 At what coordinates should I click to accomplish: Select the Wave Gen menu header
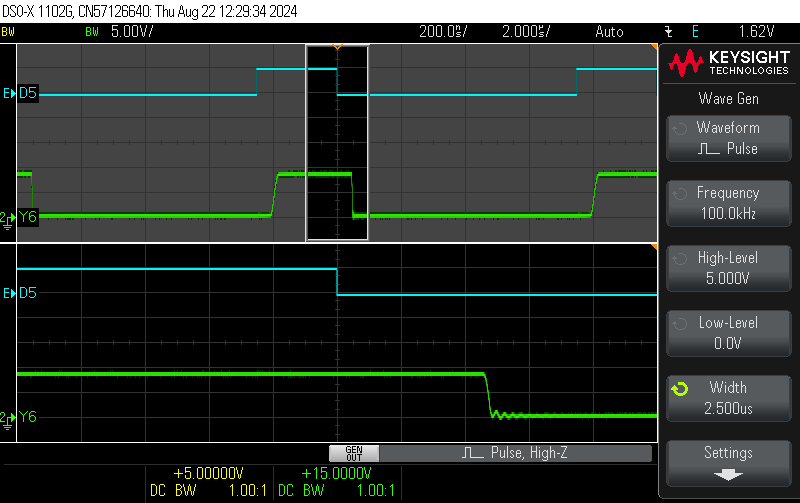(728, 98)
